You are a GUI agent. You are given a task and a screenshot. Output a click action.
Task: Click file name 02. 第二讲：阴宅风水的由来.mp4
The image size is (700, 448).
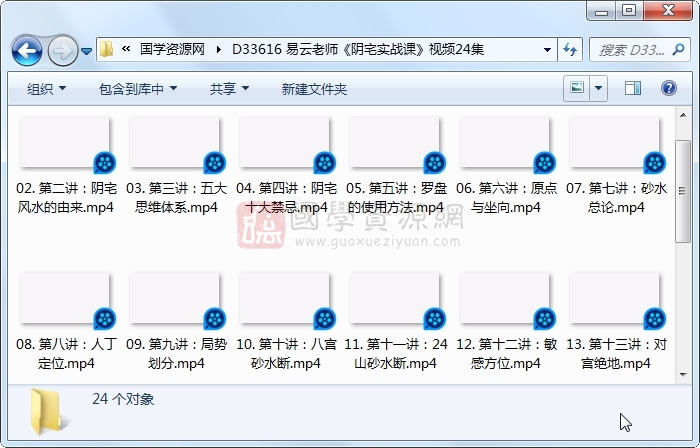tap(66, 198)
